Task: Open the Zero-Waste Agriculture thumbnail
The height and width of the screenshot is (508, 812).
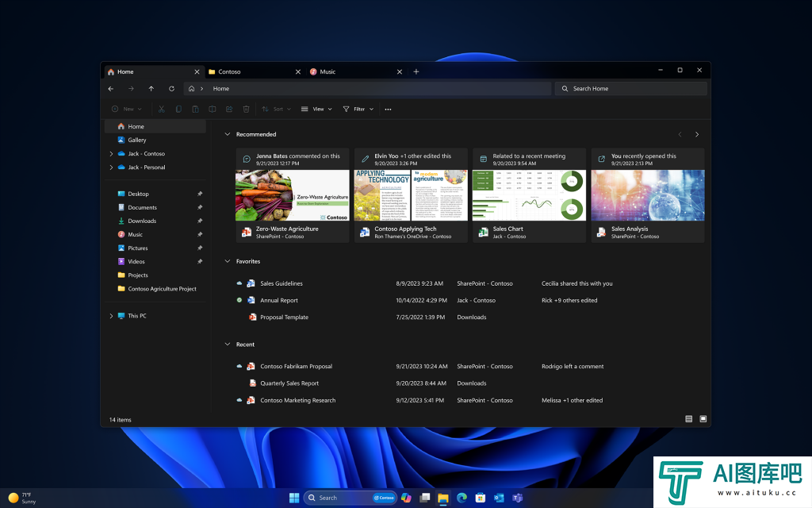Action: tap(293, 195)
